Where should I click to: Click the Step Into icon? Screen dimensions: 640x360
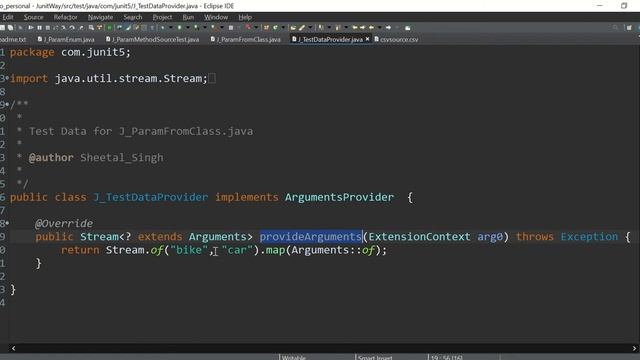point(63,27)
